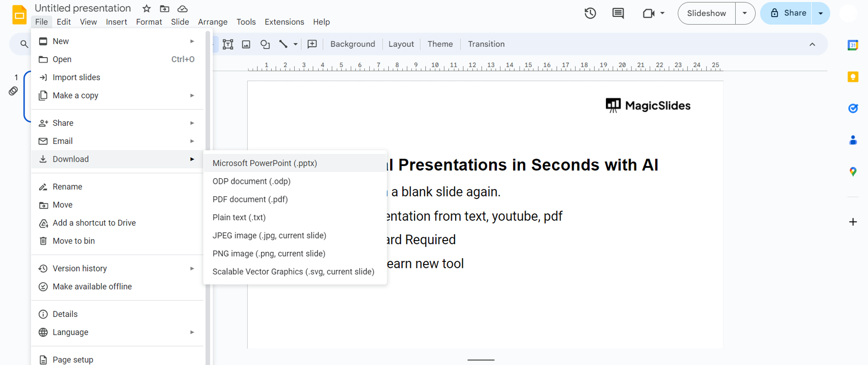Viewport: 868px width, 365px height.
Task: Expand the Share submenu in File menu
Action: [192, 123]
